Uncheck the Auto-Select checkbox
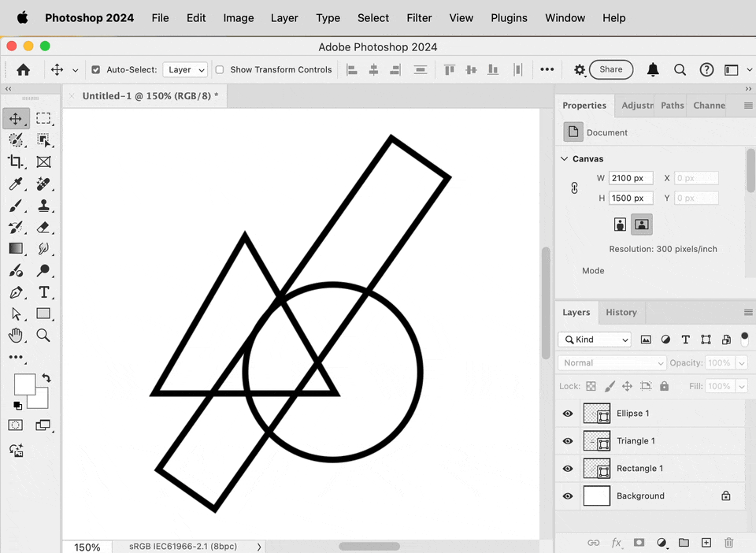 pyautogui.click(x=96, y=69)
